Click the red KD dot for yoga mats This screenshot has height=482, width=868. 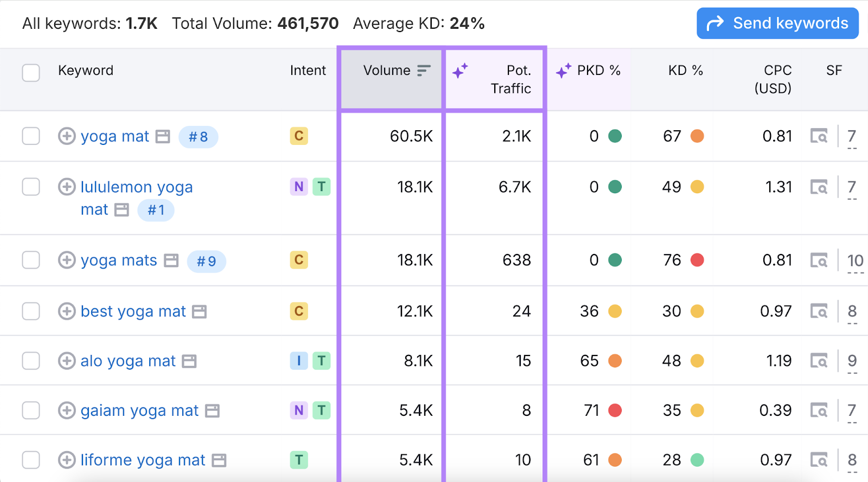(x=697, y=260)
